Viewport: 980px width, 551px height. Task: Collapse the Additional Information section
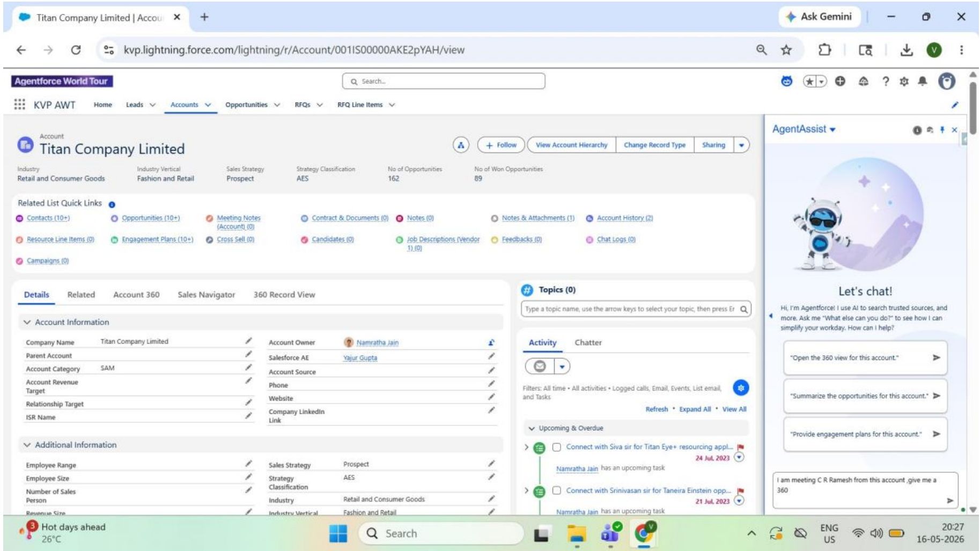[x=27, y=445]
